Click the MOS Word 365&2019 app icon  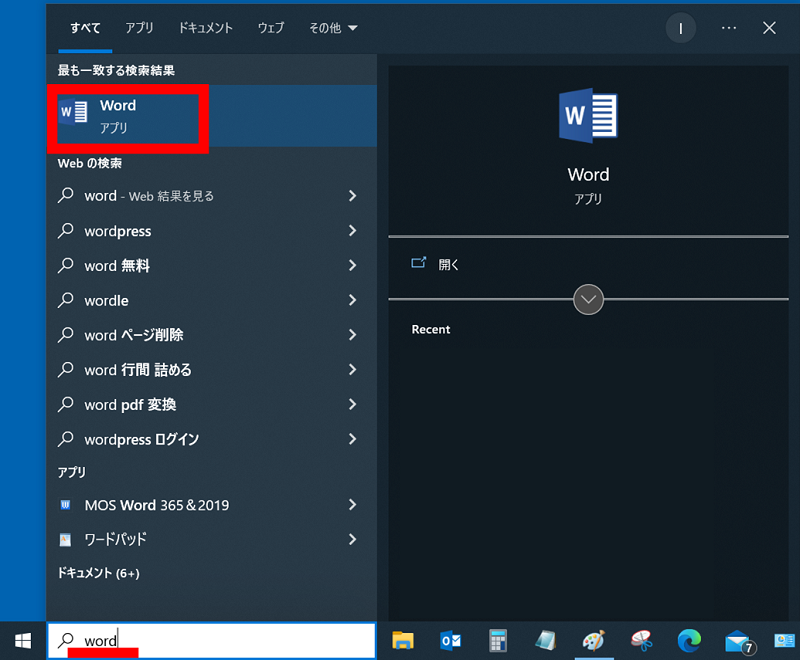65,505
